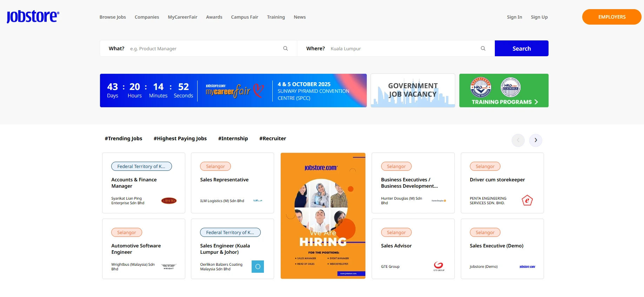Click Oerlikon Balzers blue square logo
The height and width of the screenshot is (297, 644).
pyautogui.click(x=258, y=266)
